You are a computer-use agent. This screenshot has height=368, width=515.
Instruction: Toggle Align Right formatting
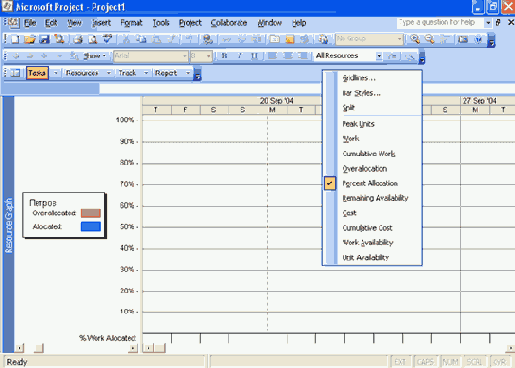[303, 56]
